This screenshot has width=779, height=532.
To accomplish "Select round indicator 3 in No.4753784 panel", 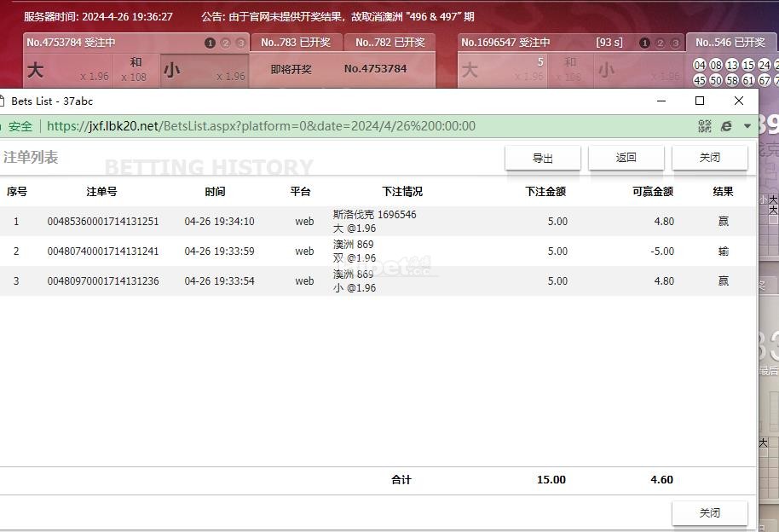I will pos(240,43).
